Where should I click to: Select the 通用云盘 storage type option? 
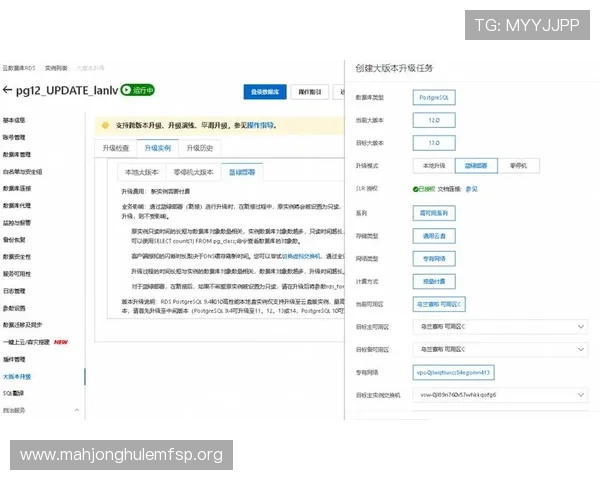(x=434, y=236)
